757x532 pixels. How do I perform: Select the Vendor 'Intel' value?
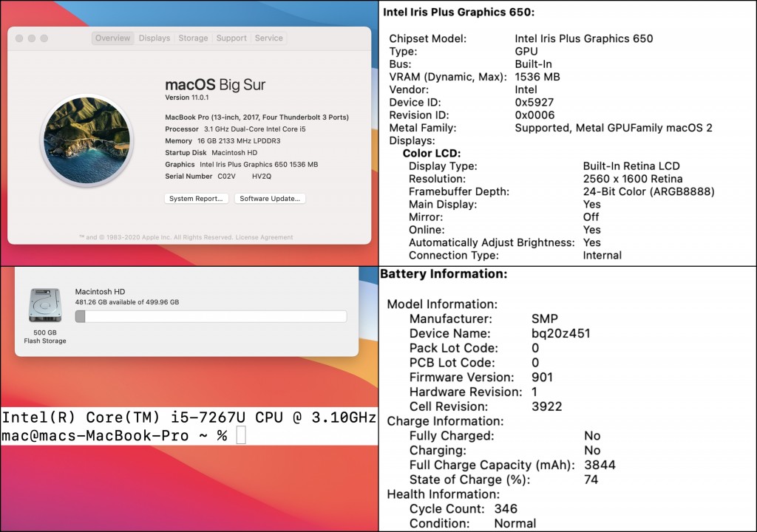tap(526, 90)
